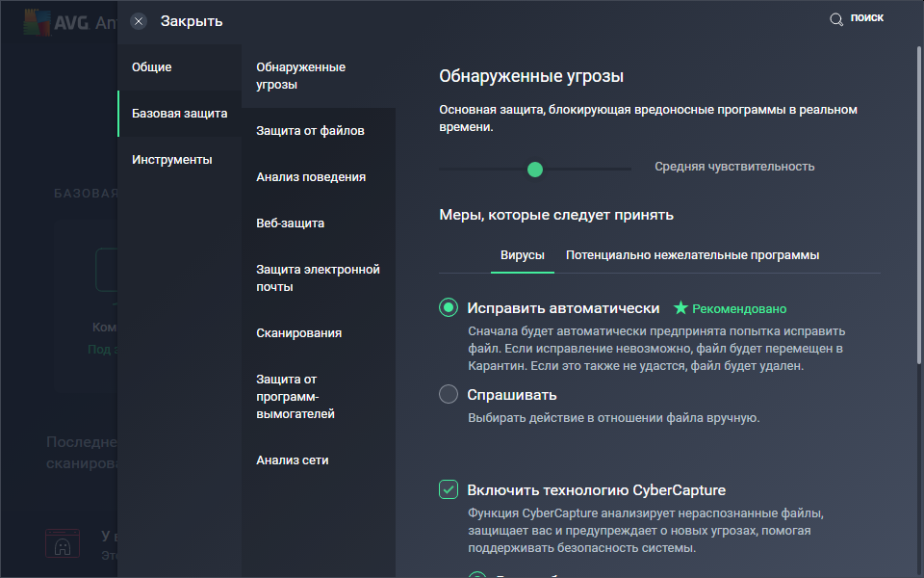Select the Спрашивать radio option
This screenshot has width=924, height=578.
coord(449,394)
